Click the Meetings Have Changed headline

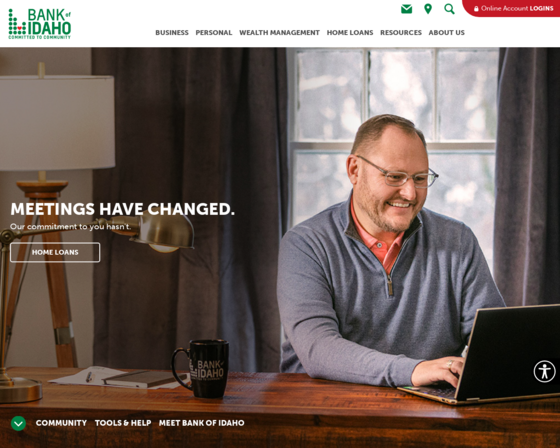122,209
